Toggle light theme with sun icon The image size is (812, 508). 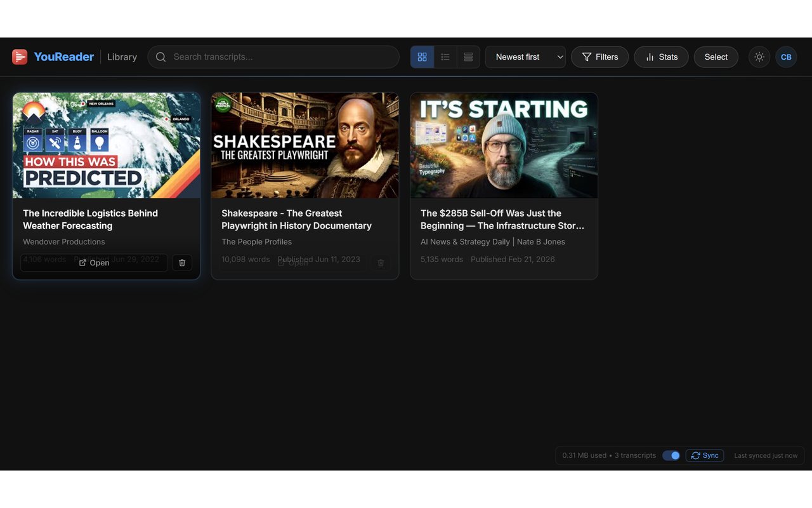coord(759,57)
